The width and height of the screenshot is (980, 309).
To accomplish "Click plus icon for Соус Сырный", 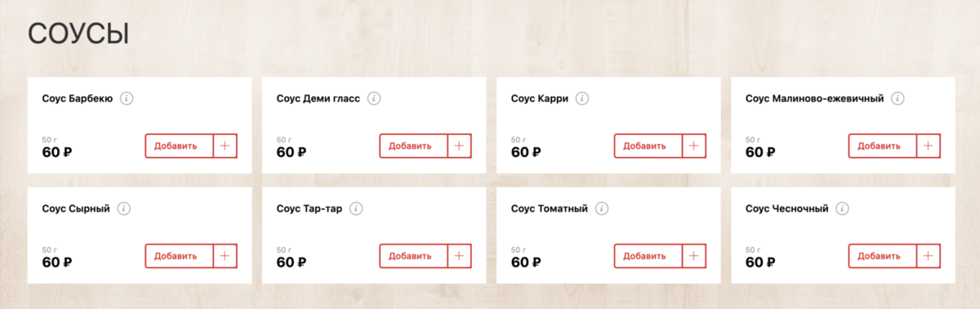I will pos(225,255).
